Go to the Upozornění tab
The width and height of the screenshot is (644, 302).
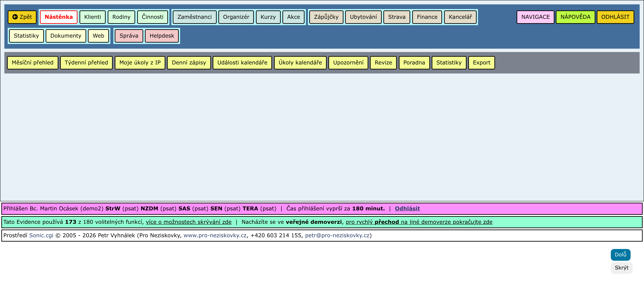tap(348, 63)
